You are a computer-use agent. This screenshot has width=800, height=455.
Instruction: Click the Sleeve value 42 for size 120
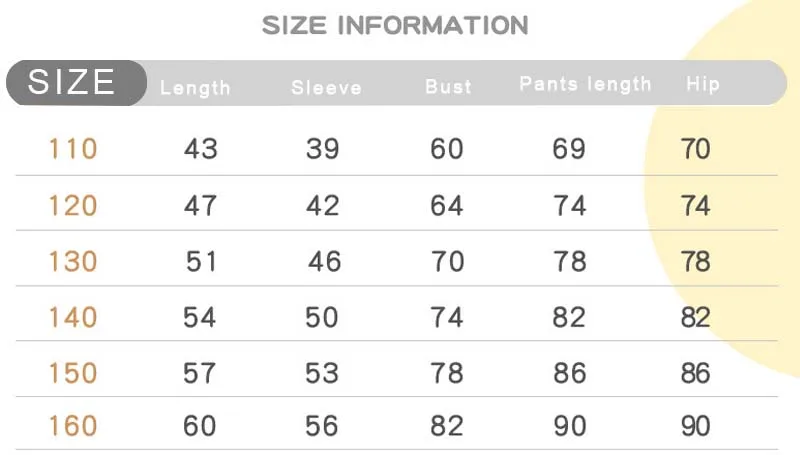[x=322, y=205]
